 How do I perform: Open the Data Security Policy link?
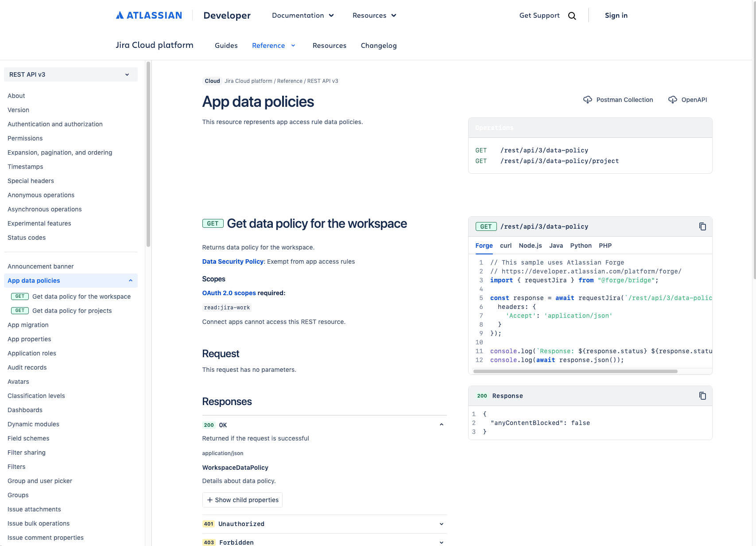click(233, 261)
